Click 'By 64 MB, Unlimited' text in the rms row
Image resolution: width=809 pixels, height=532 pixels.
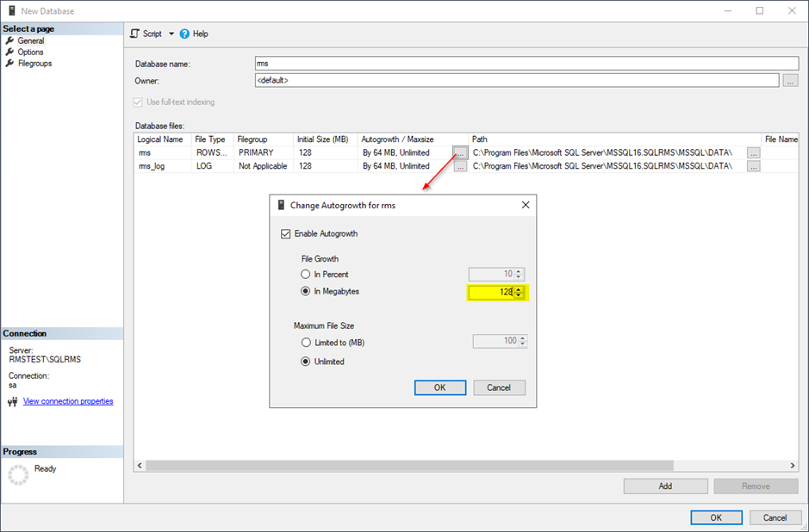(x=395, y=152)
